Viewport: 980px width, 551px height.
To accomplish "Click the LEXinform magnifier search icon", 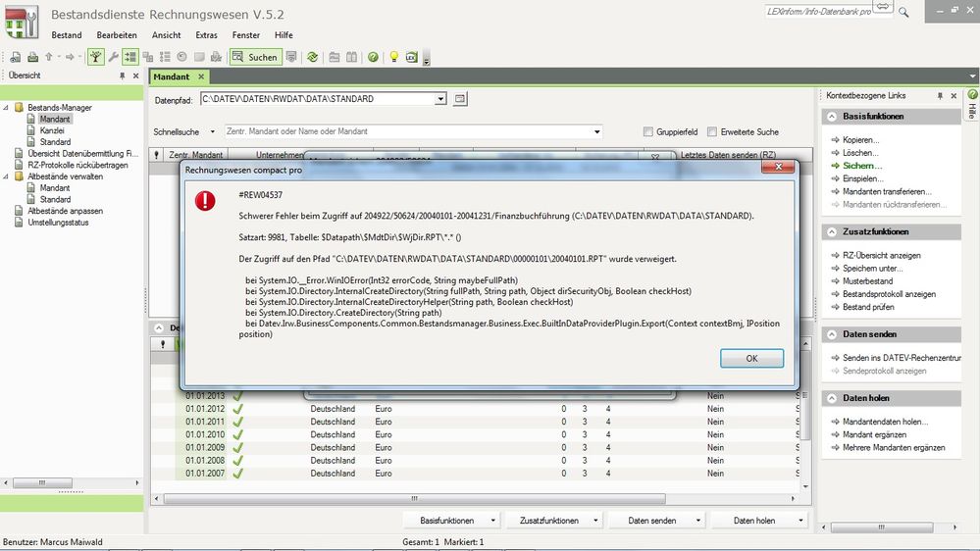I will [x=903, y=12].
